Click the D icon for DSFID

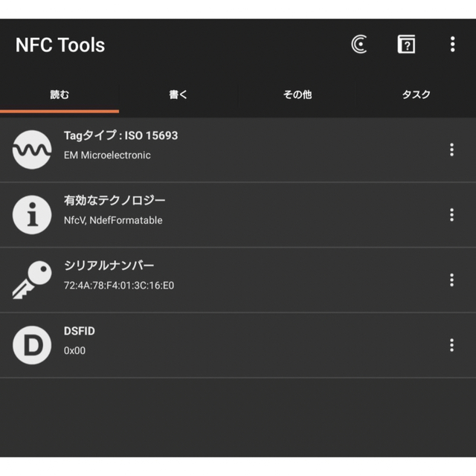pyautogui.click(x=32, y=345)
